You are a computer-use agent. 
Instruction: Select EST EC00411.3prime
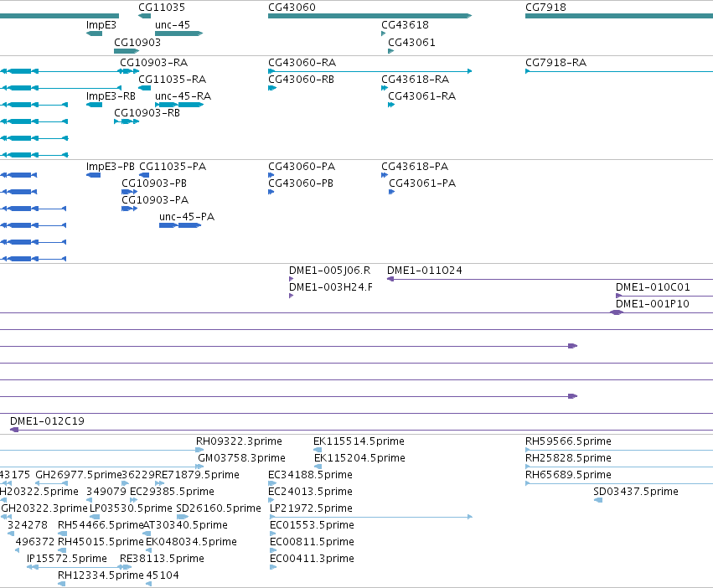click(x=312, y=560)
